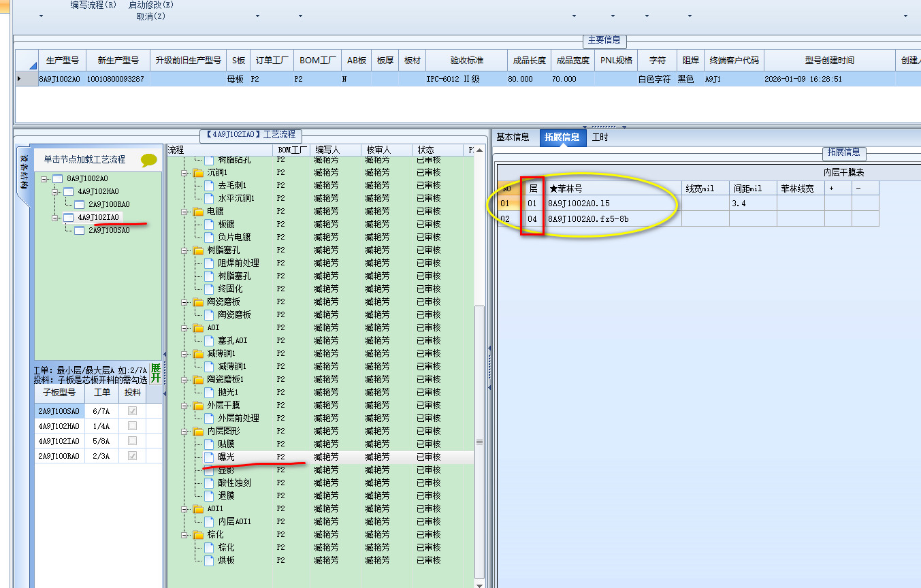Click the document icon next to 负片电镀

[x=209, y=238]
